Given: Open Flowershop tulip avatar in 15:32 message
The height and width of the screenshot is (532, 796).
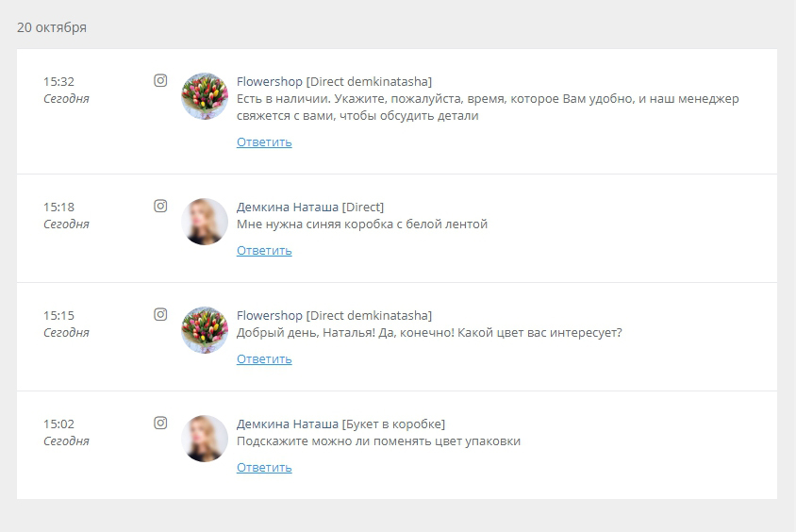Looking at the screenshot, I should pyautogui.click(x=205, y=96).
